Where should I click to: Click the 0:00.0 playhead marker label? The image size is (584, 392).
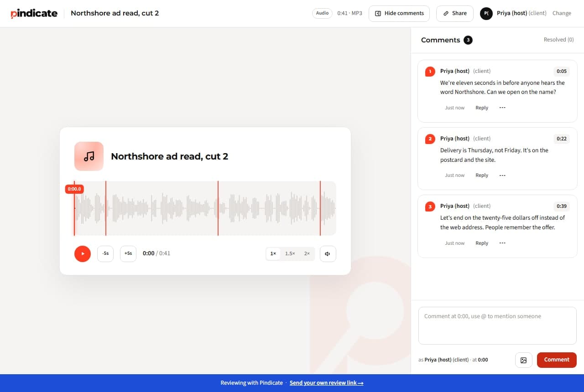pos(74,189)
